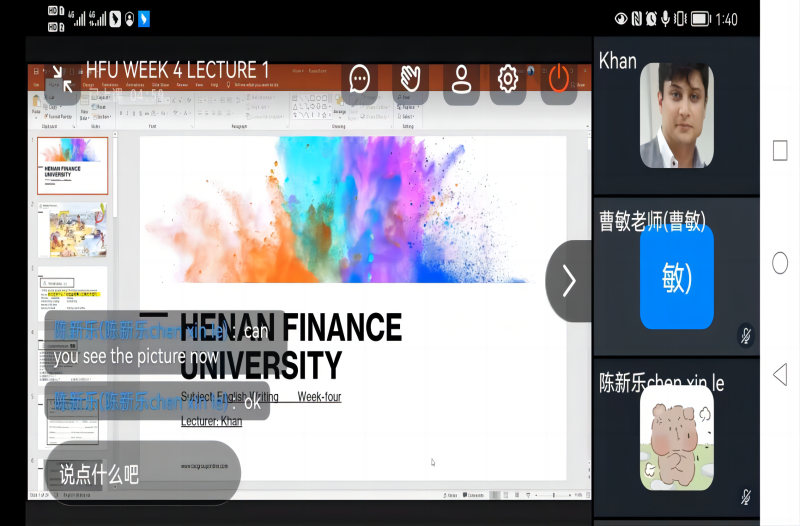
Task: Tap the 'can you see the picture now' chat message
Action: pyautogui.click(x=162, y=343)
